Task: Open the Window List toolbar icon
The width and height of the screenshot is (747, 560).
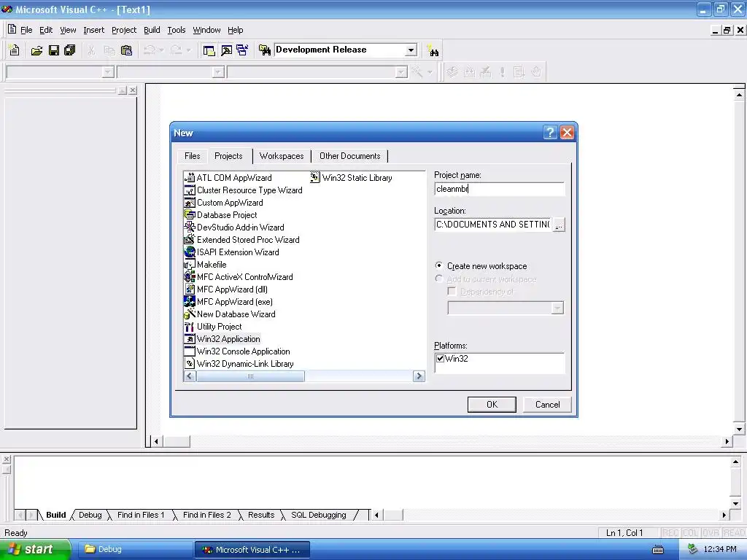Action: tap(242, 50)
